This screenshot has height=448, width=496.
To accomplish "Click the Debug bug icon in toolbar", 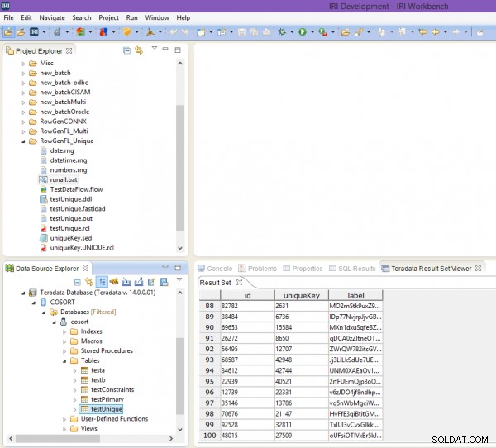I will coord(282,31).
